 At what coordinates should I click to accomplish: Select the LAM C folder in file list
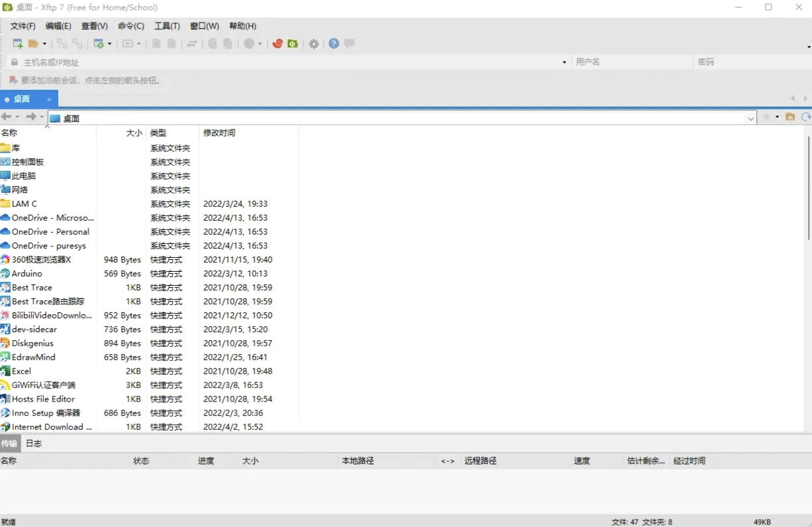[25, 204]
